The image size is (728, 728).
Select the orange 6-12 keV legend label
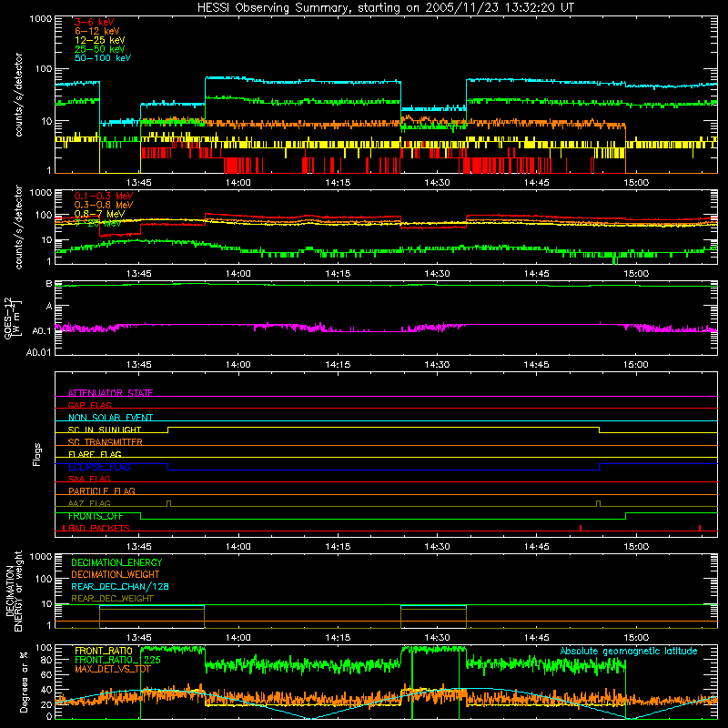pos(97,31)
